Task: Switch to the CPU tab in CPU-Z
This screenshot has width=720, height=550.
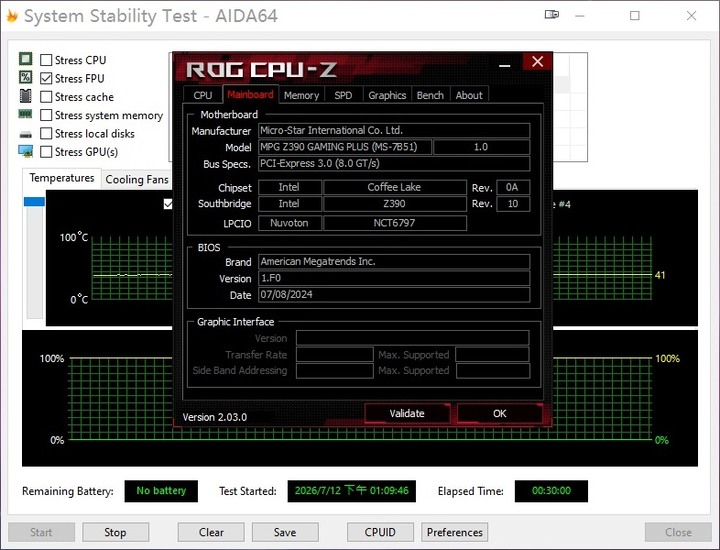Action: coord(202,95)
